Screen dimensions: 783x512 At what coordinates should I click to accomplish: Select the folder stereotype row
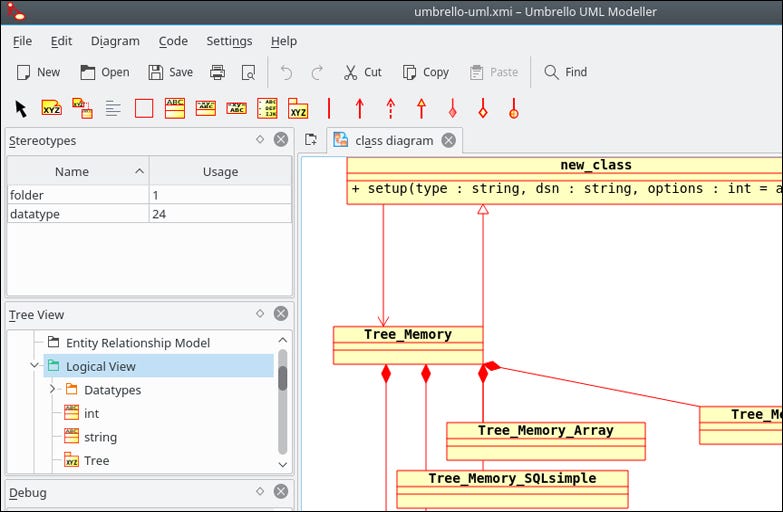(149, 195)
